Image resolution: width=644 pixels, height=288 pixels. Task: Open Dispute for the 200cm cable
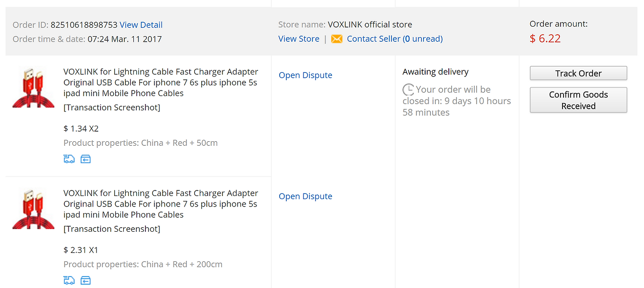(x=305, y=197)
